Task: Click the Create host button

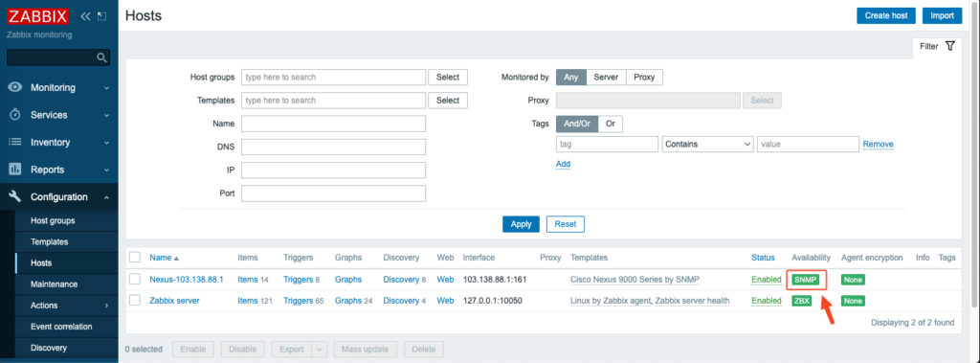Action: click(886, 15)
